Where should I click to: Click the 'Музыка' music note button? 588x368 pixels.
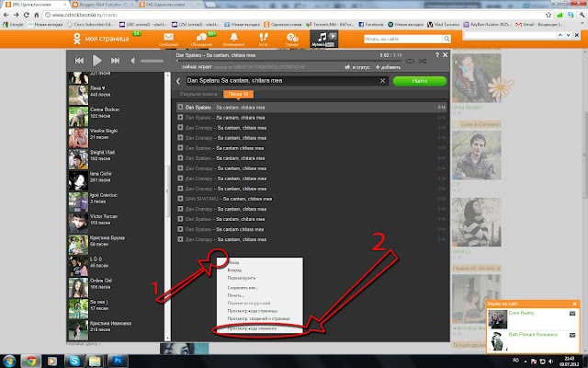tap(323, 39)
